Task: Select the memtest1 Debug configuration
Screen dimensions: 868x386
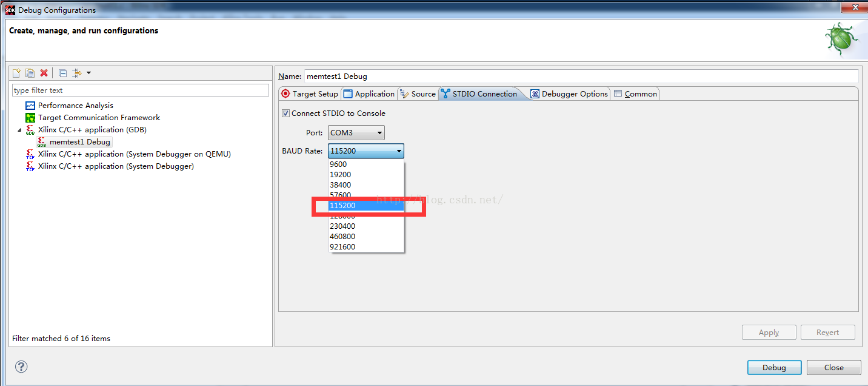Action: pyautogui.click(x=79, y=142)
